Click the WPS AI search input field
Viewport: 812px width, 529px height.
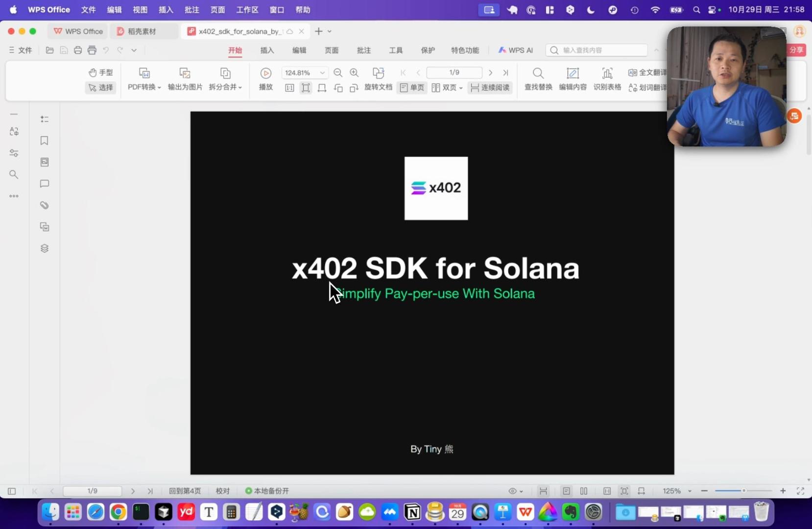point(597,50)
